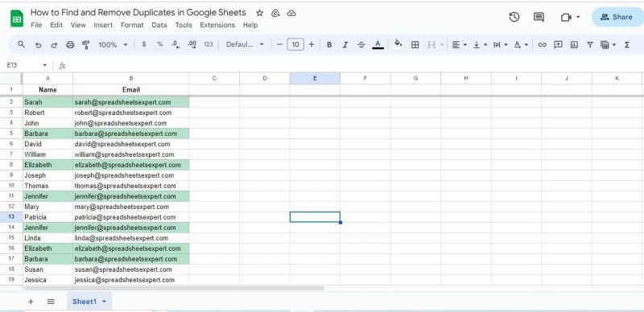Open the Functions sigma icon
Screen dimensions: 644x312
point(627,45)
